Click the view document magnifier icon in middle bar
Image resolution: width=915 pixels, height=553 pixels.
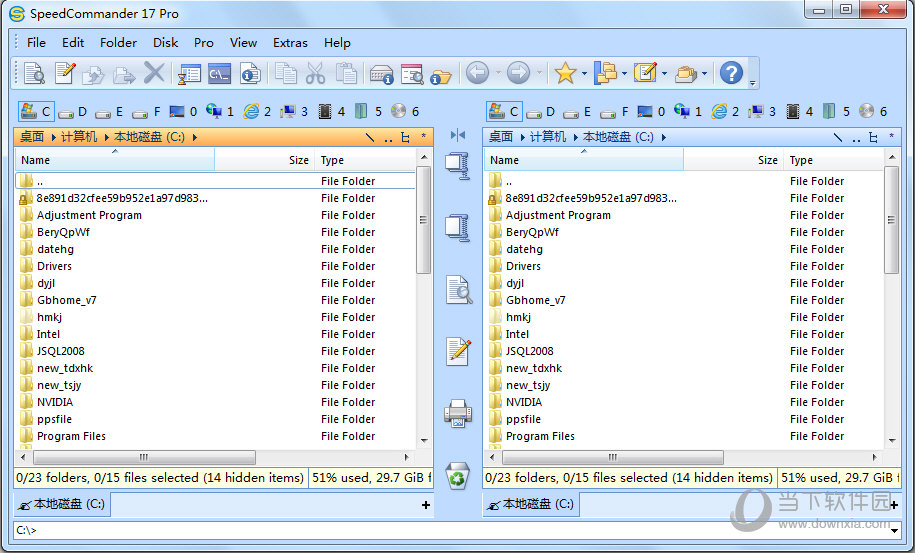click(459, 290)
